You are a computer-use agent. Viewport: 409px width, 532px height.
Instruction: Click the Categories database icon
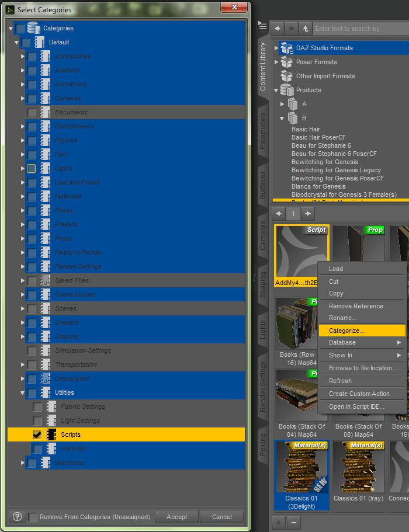point(34,28)
